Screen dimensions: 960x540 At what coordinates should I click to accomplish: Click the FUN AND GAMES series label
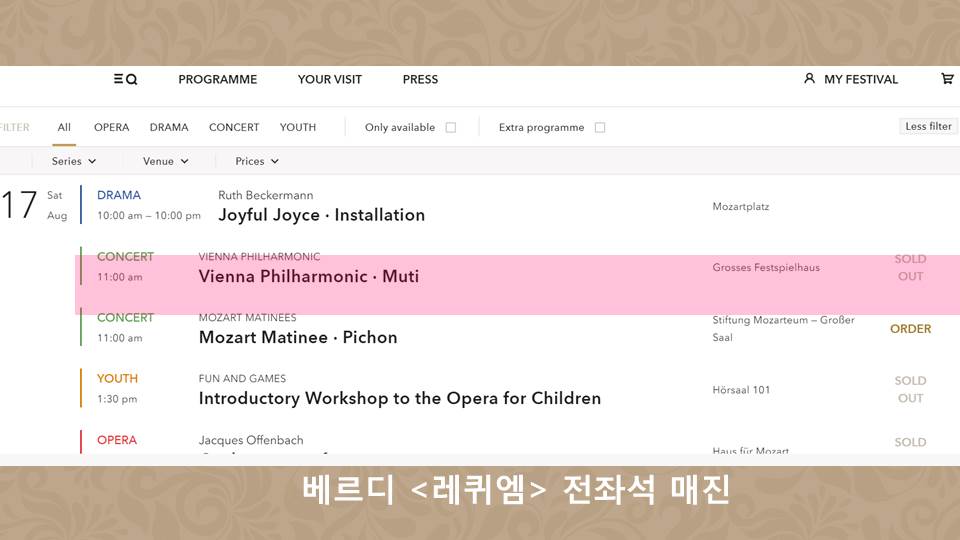(x=242, y=378)
